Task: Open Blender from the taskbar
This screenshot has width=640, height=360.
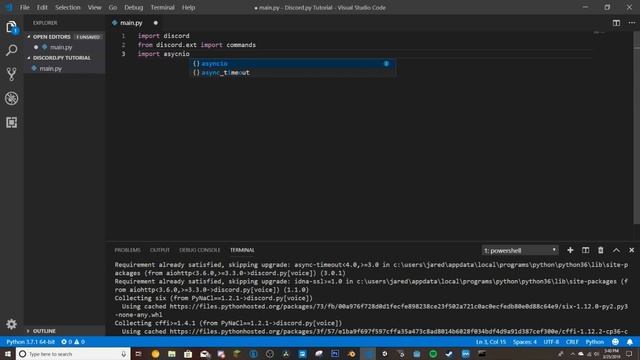Action: click(351, 353)
